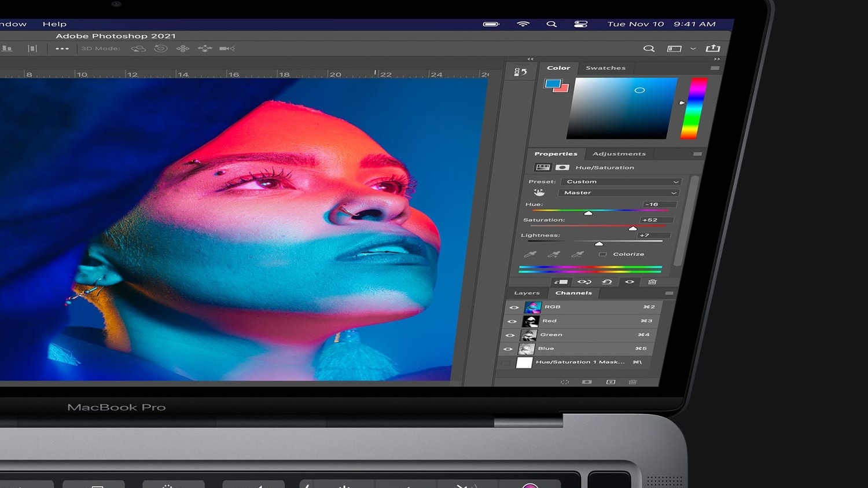This screenshot has height=488, width=868.
Task: Switch to the Swatches tab
Action: tap(605, 68)
